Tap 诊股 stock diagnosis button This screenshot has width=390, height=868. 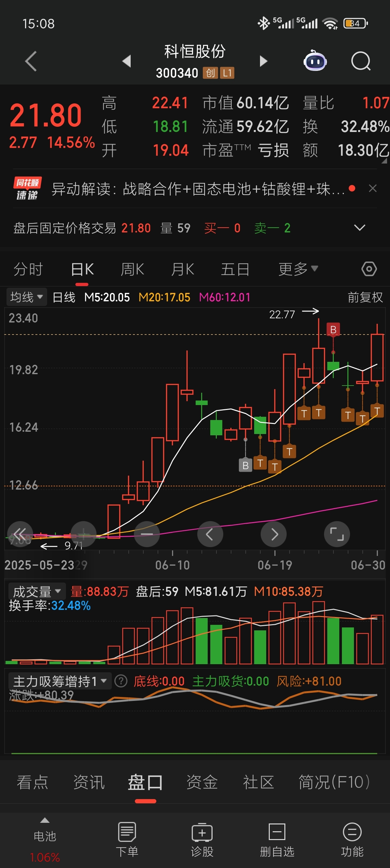tap(202, 839)
